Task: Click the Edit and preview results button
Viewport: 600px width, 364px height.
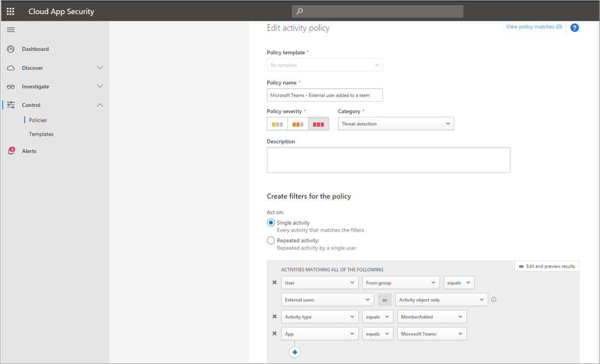Action: coord(546,266)
